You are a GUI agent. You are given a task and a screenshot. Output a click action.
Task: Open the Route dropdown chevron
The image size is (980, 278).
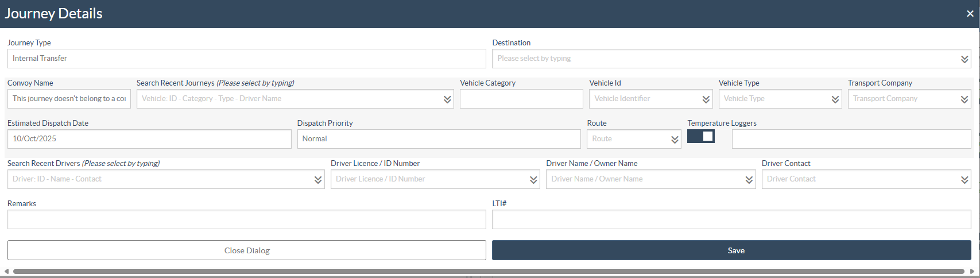(x=674, y=140)
